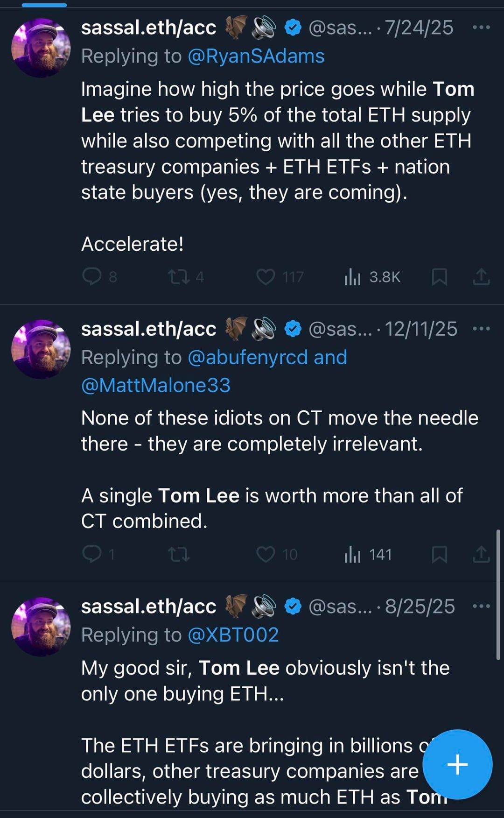Open the @RyanSAdams profile link
Image resolution: width=504 pixels, height=818 pixels.
(256, 56)
